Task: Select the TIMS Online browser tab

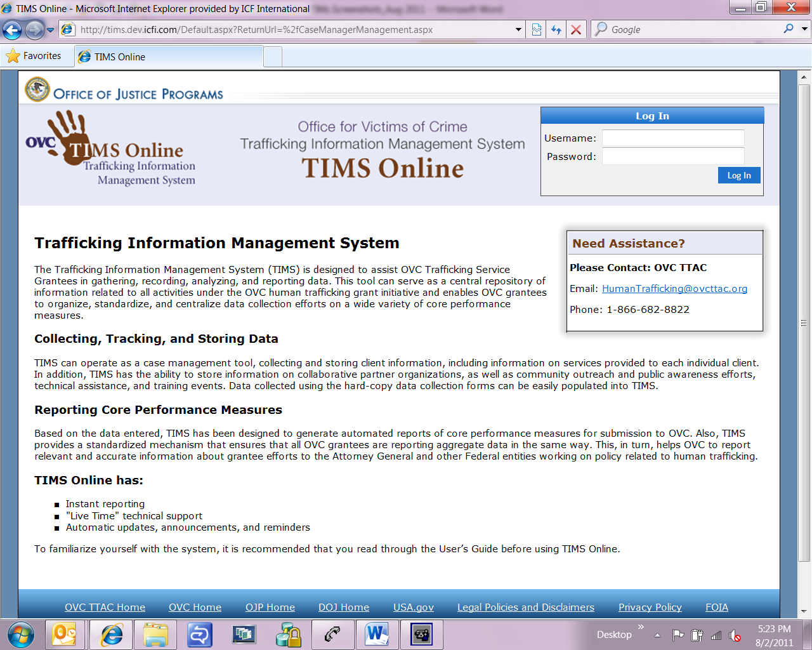Action: tap(169, 56)
